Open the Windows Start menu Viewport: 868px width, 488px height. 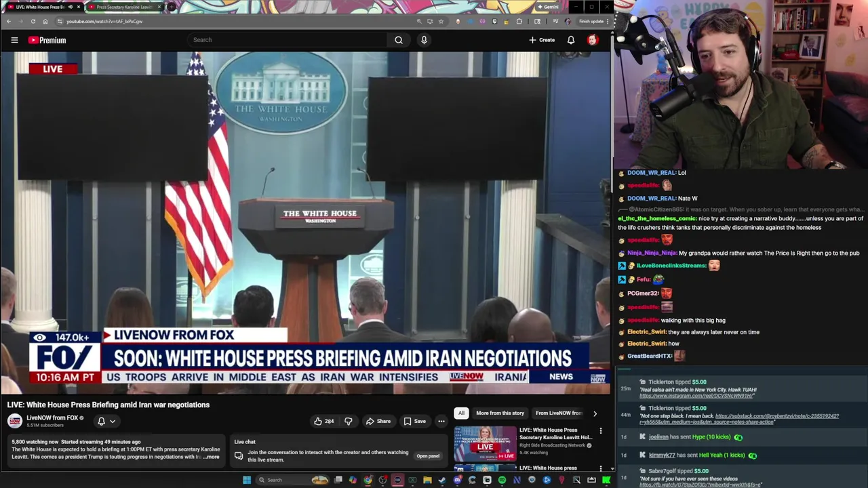[x=247, y=480]
